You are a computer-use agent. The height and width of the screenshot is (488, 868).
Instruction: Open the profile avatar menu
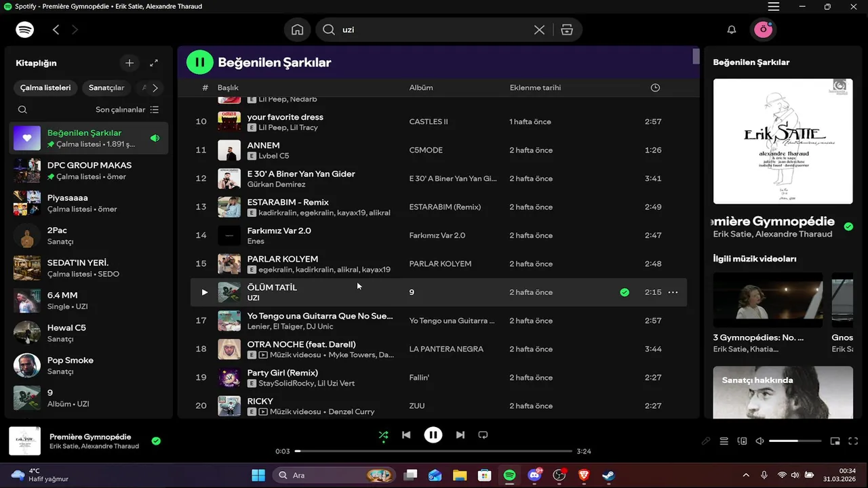764,29
